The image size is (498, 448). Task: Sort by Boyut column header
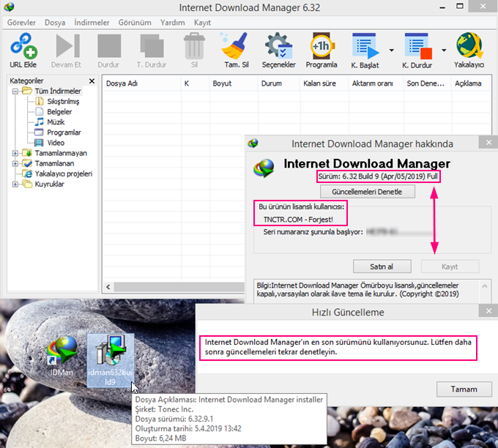coord(233,83)
